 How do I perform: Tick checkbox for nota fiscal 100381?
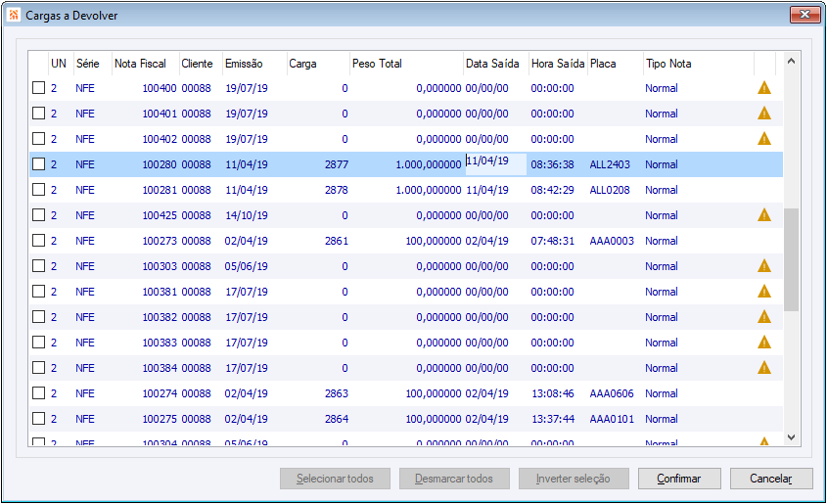point(38,292)
